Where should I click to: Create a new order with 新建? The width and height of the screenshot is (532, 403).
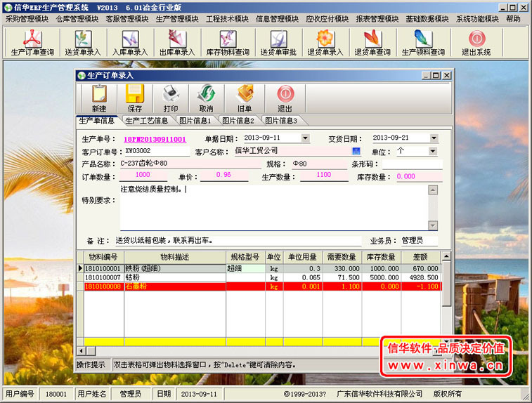[x=99, y=98]
